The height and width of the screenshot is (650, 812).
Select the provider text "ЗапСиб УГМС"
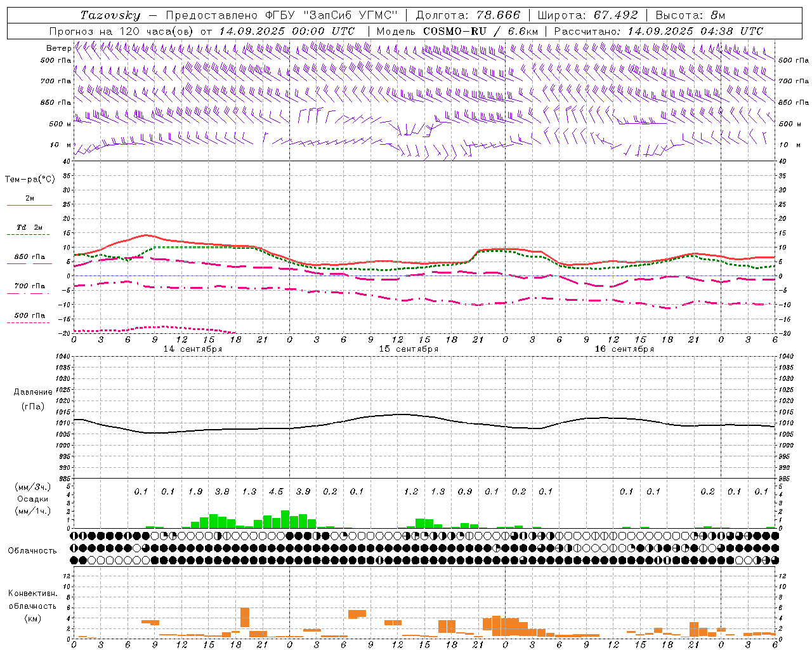point(349,15)
